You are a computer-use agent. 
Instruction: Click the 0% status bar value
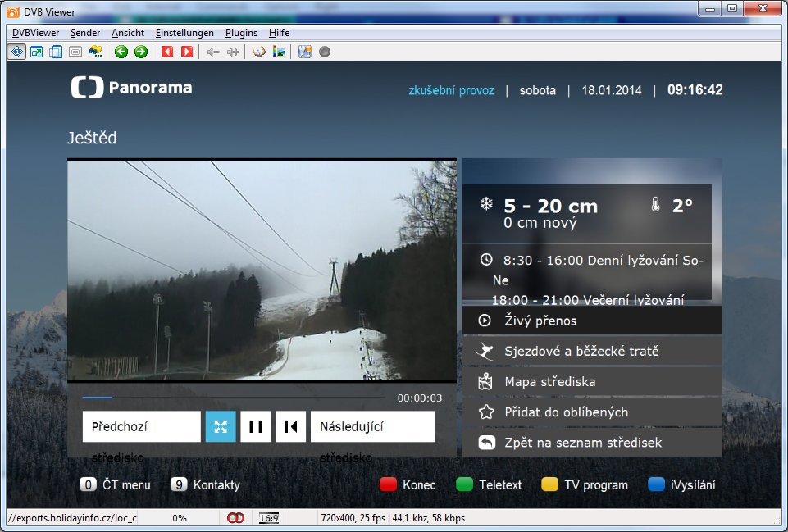(180, 518)
